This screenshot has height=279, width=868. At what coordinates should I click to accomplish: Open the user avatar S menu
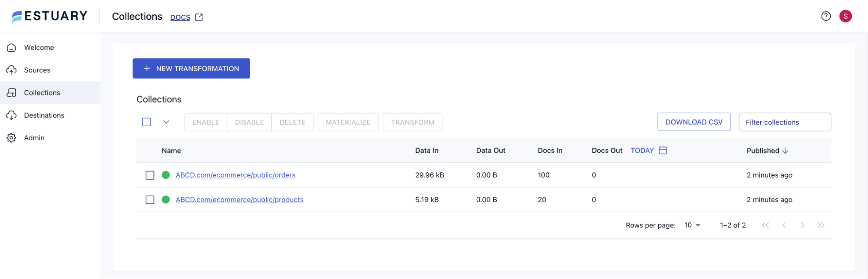pos(845,16)
